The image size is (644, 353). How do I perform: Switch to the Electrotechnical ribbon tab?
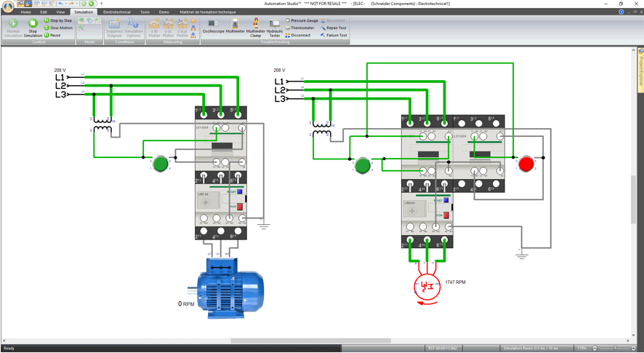116,12
